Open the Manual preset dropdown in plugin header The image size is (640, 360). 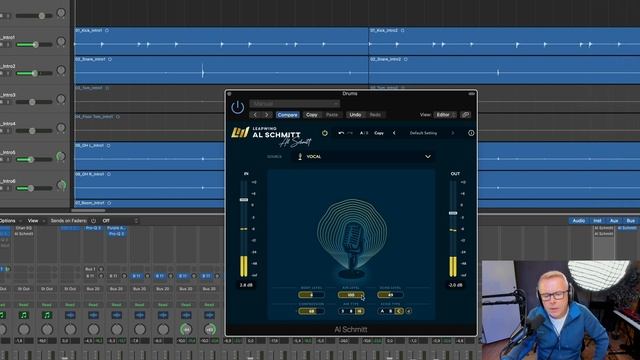click(294, 104)
